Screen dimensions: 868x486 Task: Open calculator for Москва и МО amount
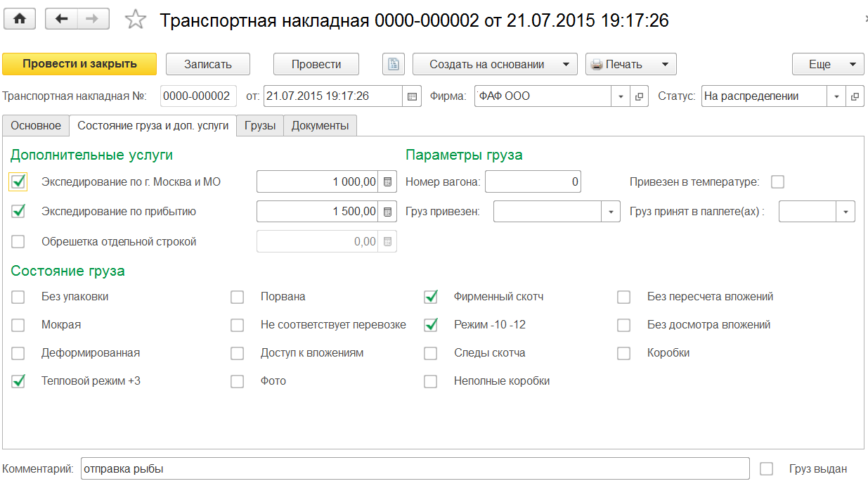(387, 182)
